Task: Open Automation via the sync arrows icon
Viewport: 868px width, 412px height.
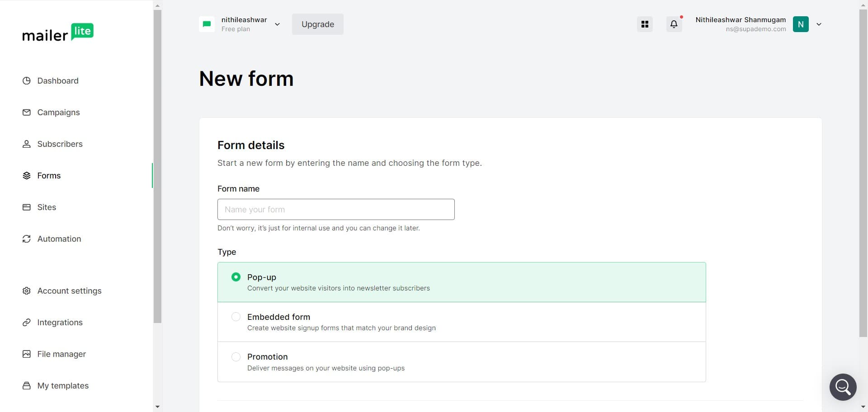Action: (x=27, y=239)
